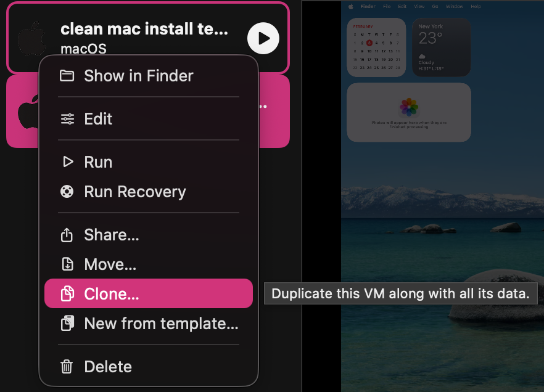The image size is (544, 392).
Task: Click the lifebuoy icon for Run Recovery
Action: pos(67,191)
